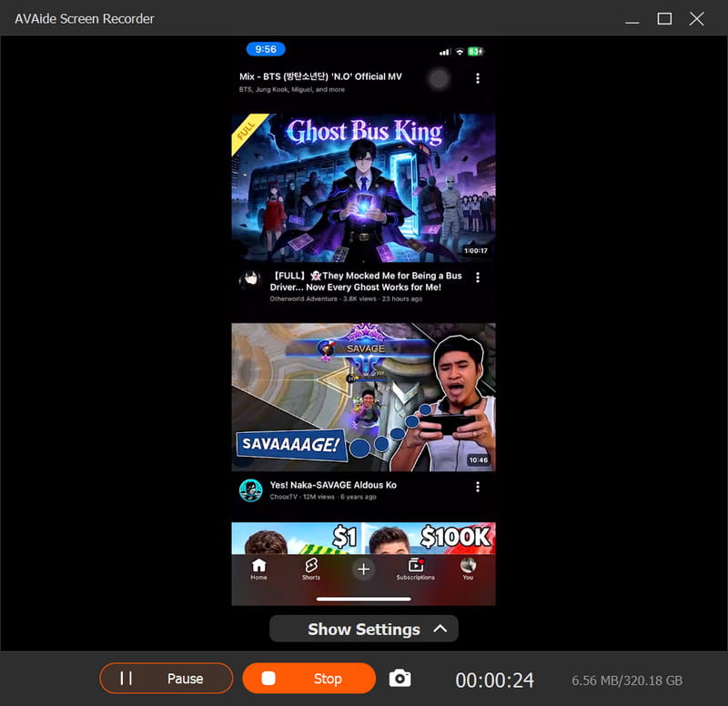Open Otherworld Adventure channel avatar

pyautogui.click(x=251, y=280)
